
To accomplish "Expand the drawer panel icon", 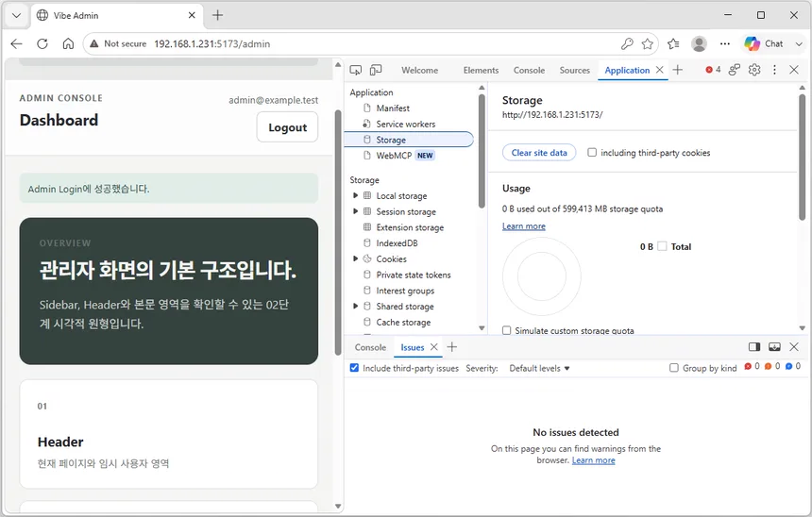I will point(775,347).
